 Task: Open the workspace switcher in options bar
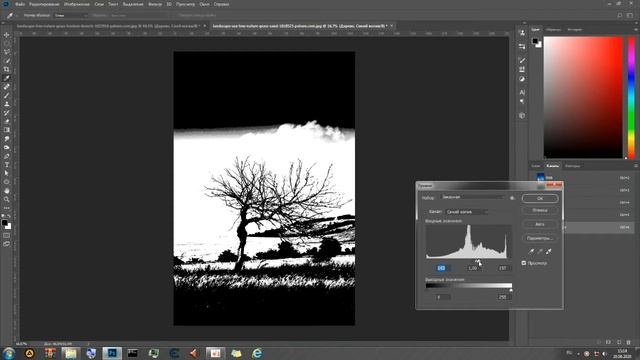point(630,15)
